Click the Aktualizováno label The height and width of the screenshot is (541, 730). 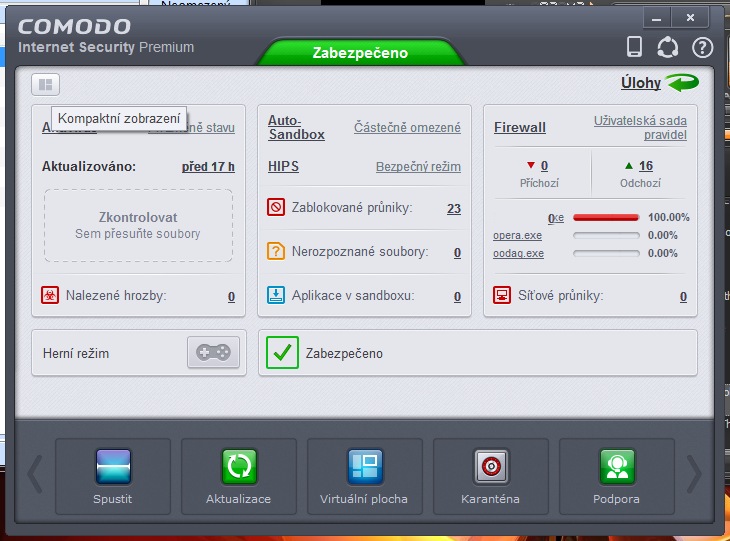pos(89,167)
